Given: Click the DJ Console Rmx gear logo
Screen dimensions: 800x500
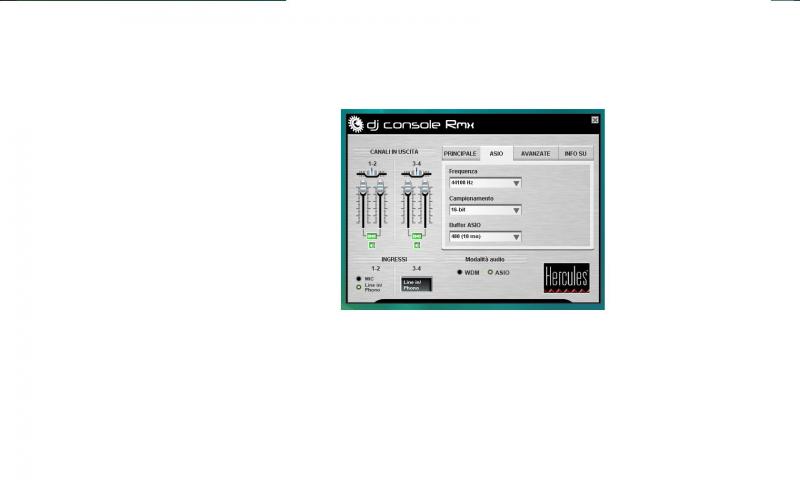Looking at the screenshot, I should (355, 124).
